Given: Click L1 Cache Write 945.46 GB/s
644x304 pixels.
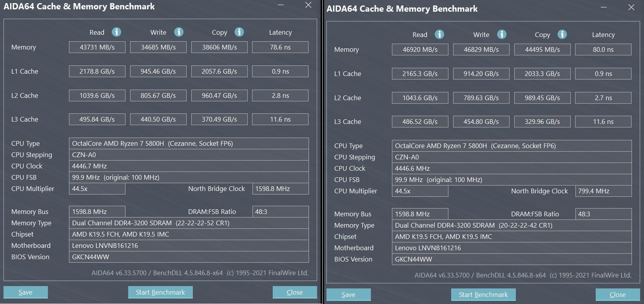Looking at the screenshot, I should pos(158,71).
